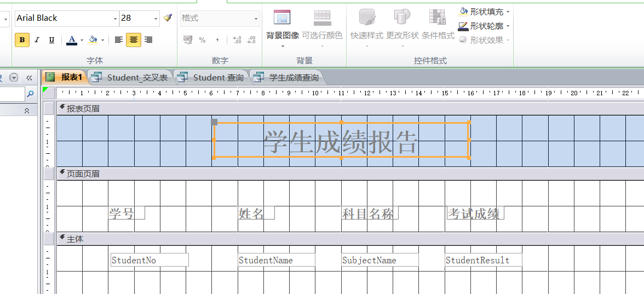Switch to the 学生成绩查询 tab
The width and height of the screenshot is (644, 294).
pyautogui.click(x=287, y=77)
